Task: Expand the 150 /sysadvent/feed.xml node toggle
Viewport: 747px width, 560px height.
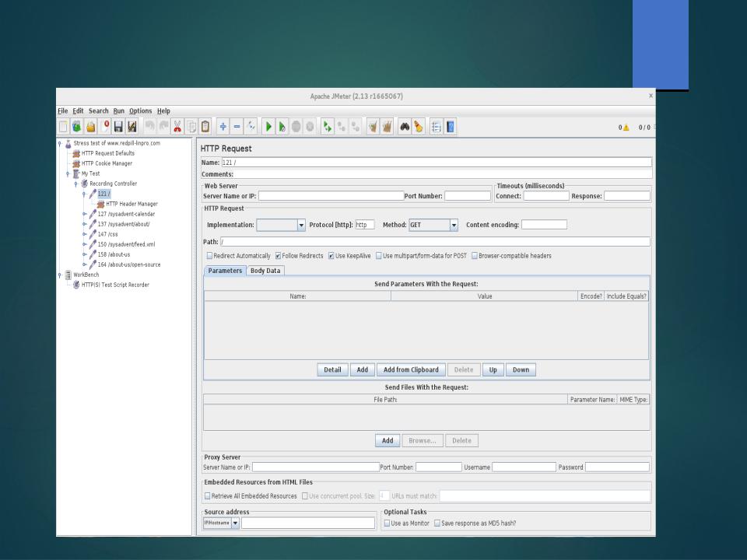Action: tap(84, 244)
